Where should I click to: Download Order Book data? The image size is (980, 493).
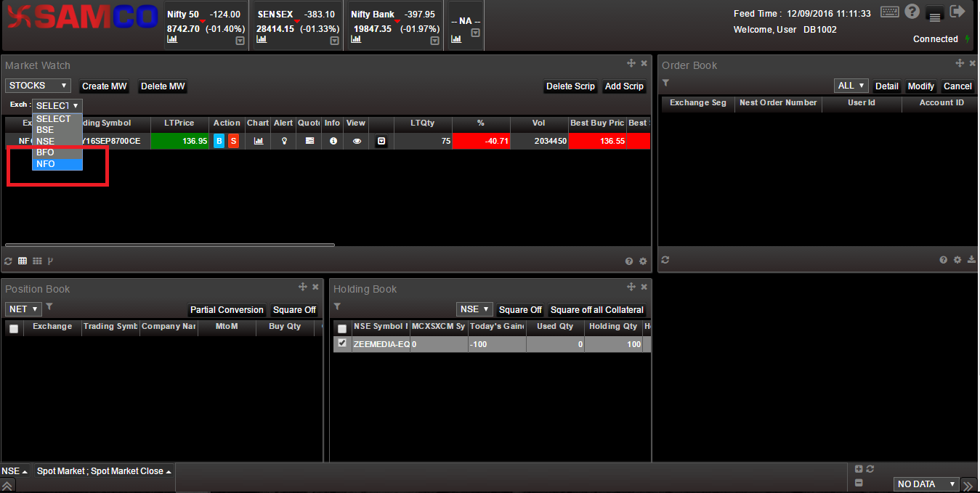972,260
